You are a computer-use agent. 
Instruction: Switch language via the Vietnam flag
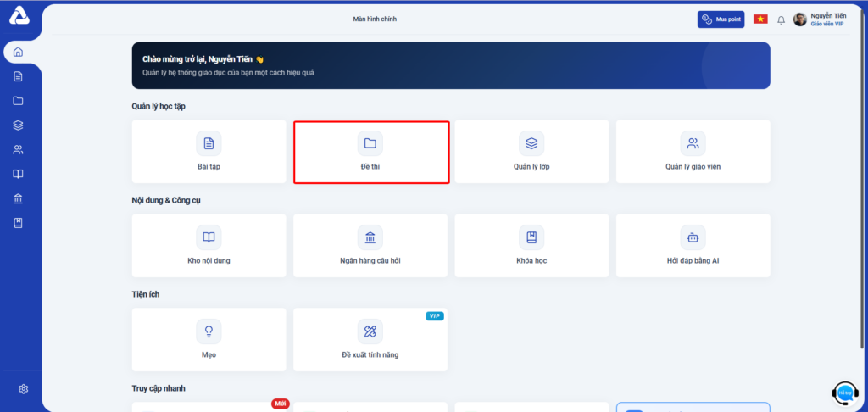pyautogui.click(x=760, y=19)
